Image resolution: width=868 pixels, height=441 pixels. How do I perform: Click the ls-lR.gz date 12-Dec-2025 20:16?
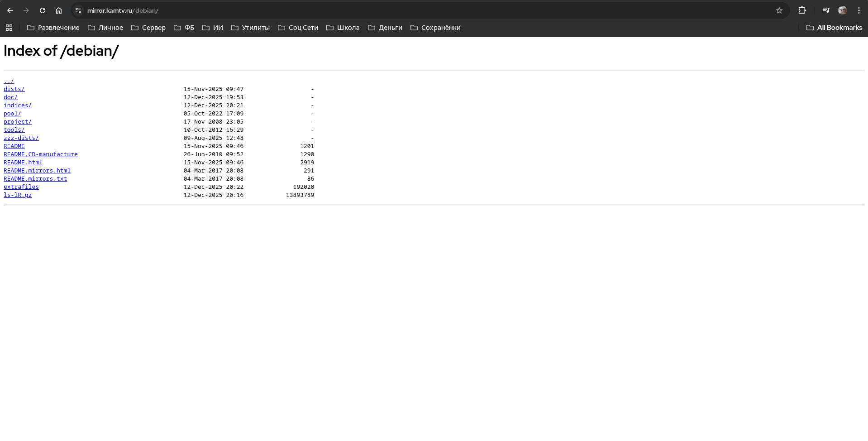[x=214, y=195]
